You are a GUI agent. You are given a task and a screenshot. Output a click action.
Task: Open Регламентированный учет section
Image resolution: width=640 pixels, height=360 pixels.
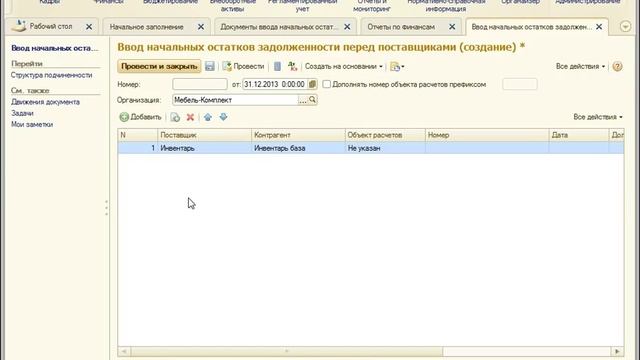pyautogui.click(x=302, y=5)
